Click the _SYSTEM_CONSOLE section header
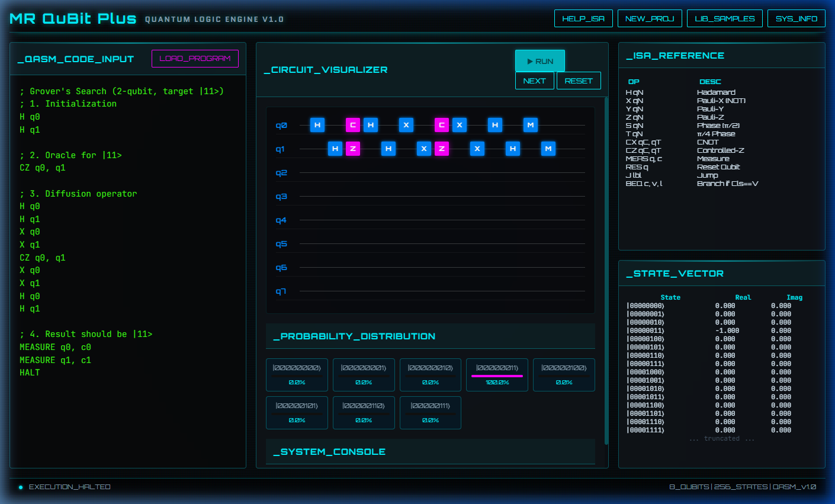Screen dimensions: 835x504 [431, 451]
